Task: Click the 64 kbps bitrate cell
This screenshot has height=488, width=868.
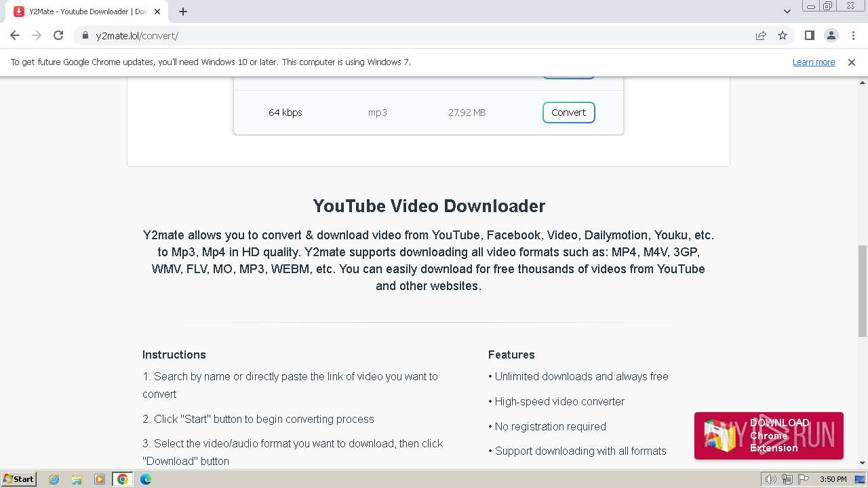Action: click(285, 113)
